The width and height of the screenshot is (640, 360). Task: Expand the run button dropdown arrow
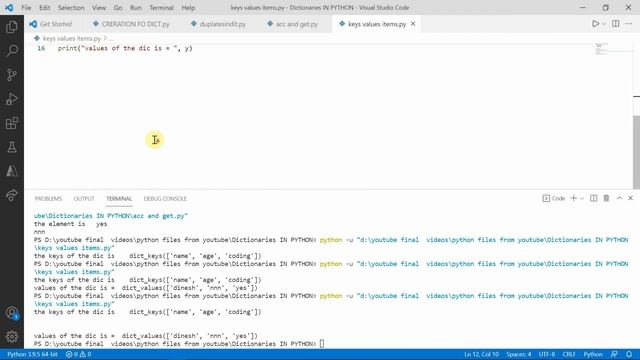click(604, 24)
